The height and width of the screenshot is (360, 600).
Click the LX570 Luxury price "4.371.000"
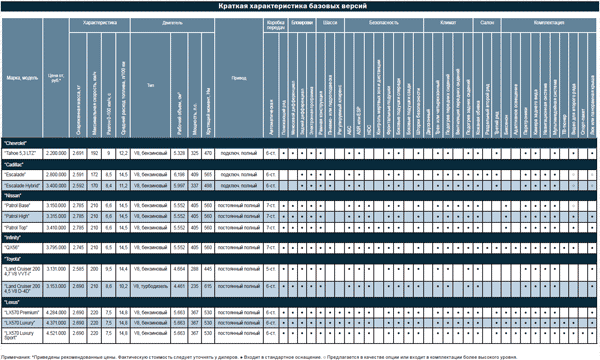(56, 323)
